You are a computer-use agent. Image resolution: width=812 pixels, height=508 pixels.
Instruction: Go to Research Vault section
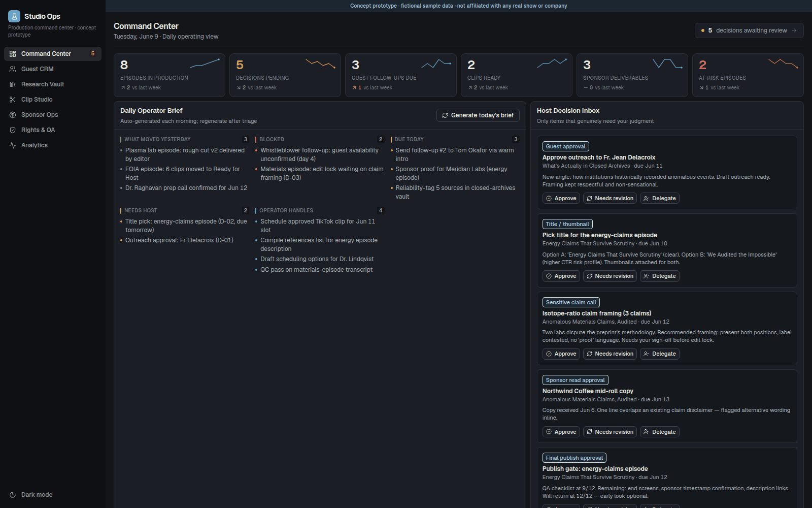click(x=53, y=84)
